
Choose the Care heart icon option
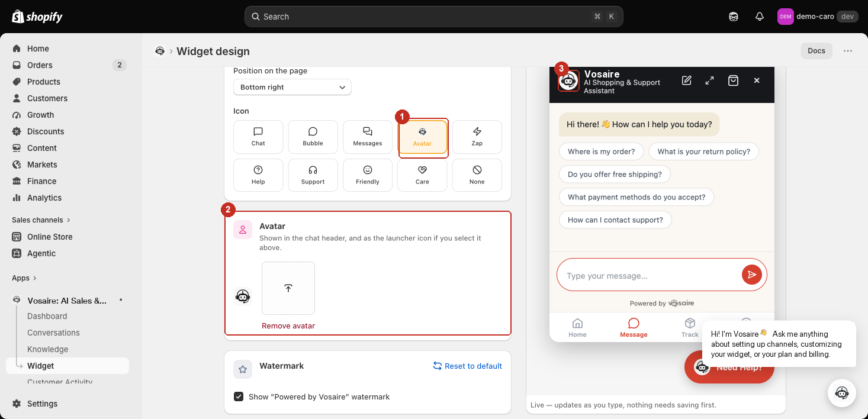tap(422, 175)
